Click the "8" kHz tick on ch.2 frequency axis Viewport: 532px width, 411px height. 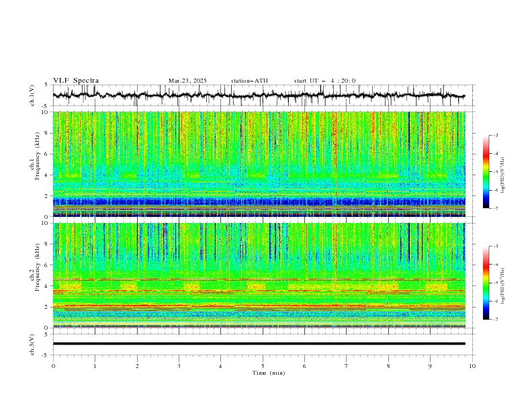pos(48,244)
